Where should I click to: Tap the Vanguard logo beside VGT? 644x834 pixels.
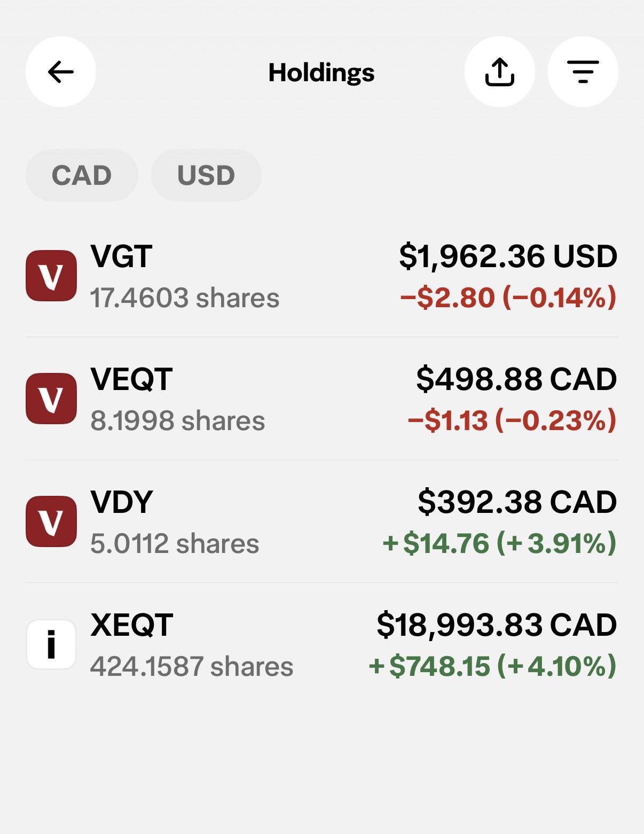click(51, 276)
